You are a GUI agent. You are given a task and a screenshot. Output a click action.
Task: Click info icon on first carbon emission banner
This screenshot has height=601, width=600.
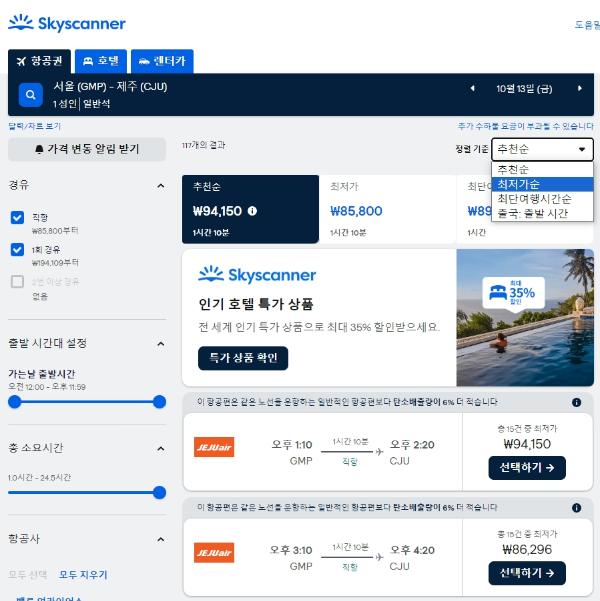coord(576,402)
